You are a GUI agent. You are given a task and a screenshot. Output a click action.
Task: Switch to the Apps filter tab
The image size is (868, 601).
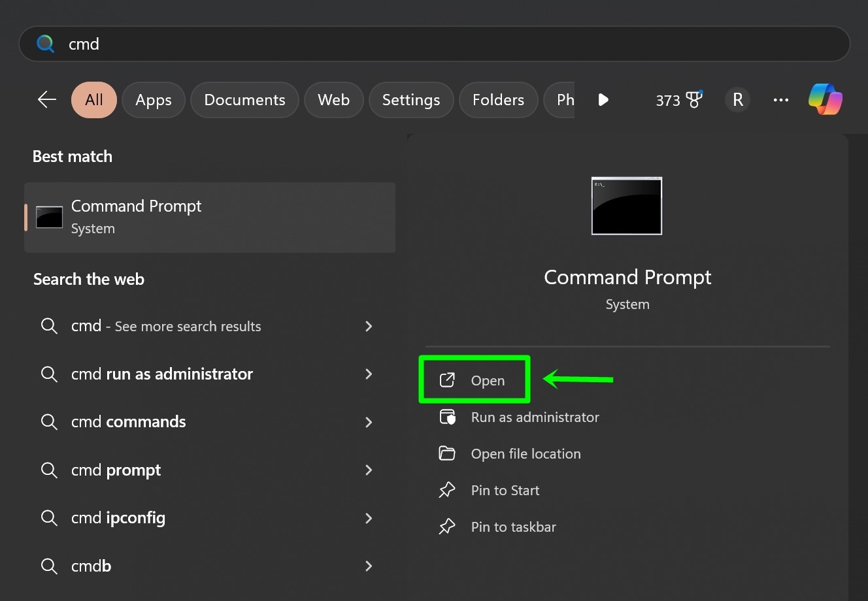pyautogui.click(x=154, y=100)
